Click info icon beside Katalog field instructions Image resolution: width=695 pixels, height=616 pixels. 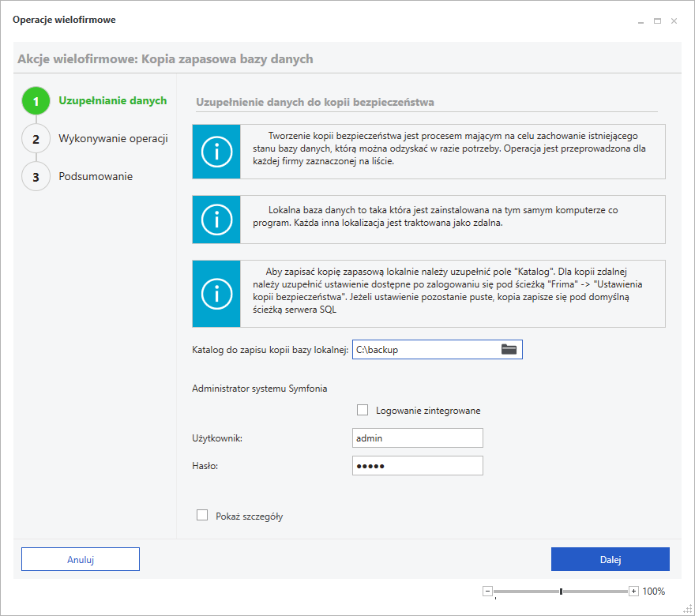click(215, 294)
